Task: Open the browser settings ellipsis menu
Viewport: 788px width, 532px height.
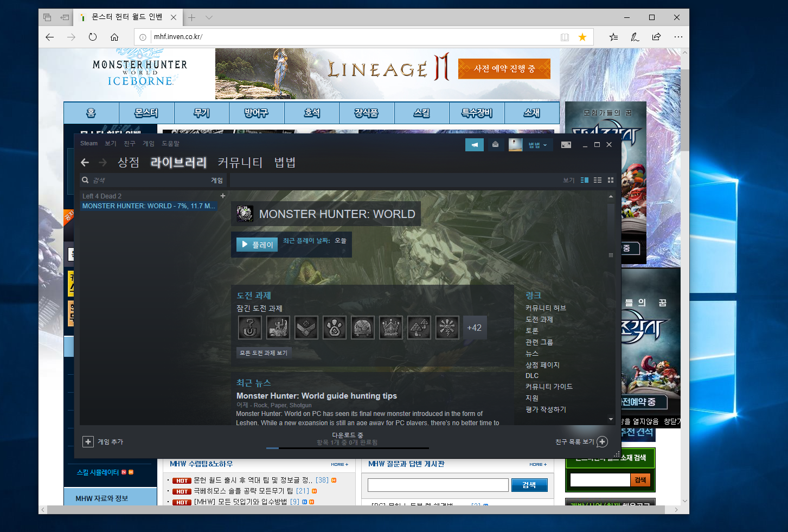Action: click(x=678, y=37)
